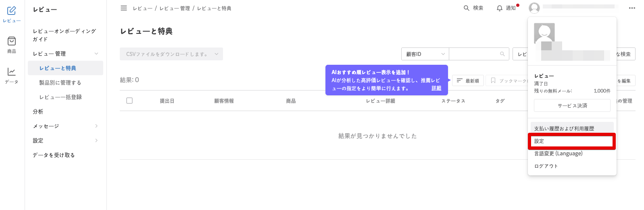Screen dimensions: 644x210
Task: Choose ログアウト from the profile menu
Action: coord(546,166)
